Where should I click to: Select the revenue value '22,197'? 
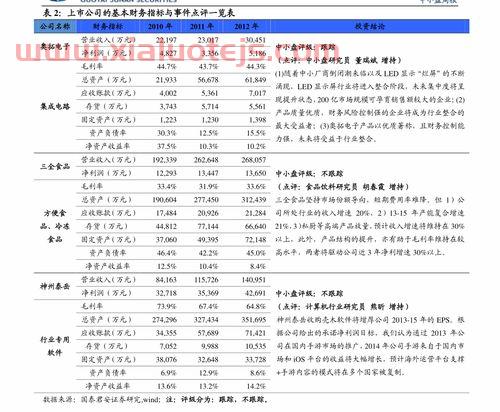click(166, 40)
